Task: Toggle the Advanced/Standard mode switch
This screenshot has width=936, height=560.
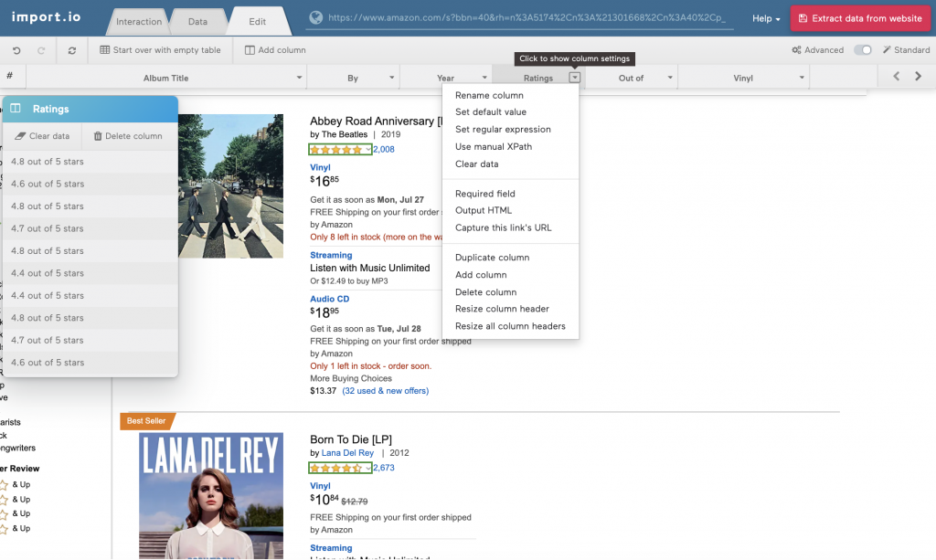Action: 862,50
